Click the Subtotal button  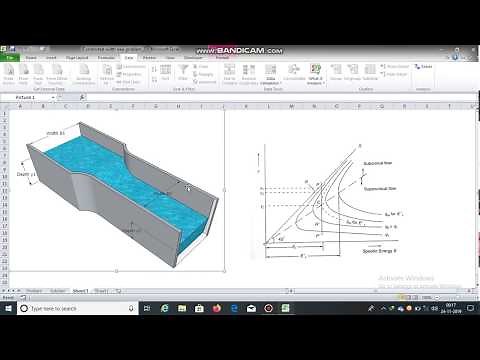(370, 73)
